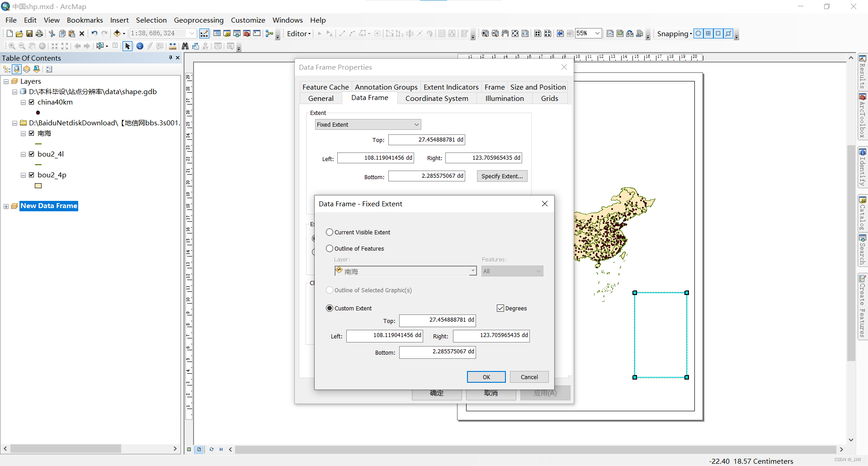Image resolution: width=868 pixels, height=466 pixels.
Task: Select the Outline of Features radio button
Action: point(330,248)
